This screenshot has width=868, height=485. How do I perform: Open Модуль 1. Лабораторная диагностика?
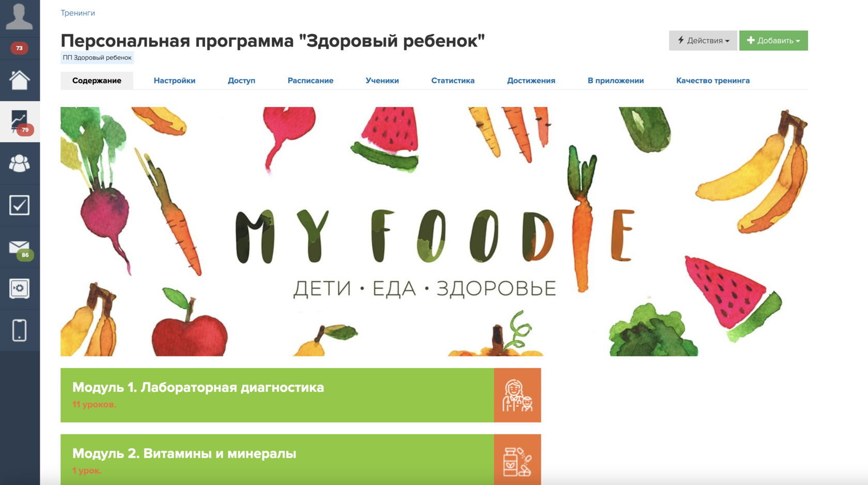click(301, 395)
